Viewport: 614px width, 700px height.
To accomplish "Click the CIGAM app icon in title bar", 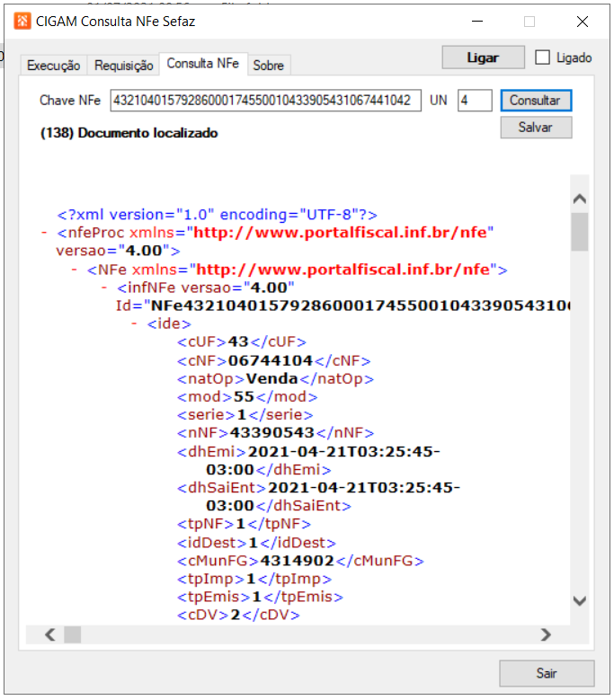I will click(22, 21).
